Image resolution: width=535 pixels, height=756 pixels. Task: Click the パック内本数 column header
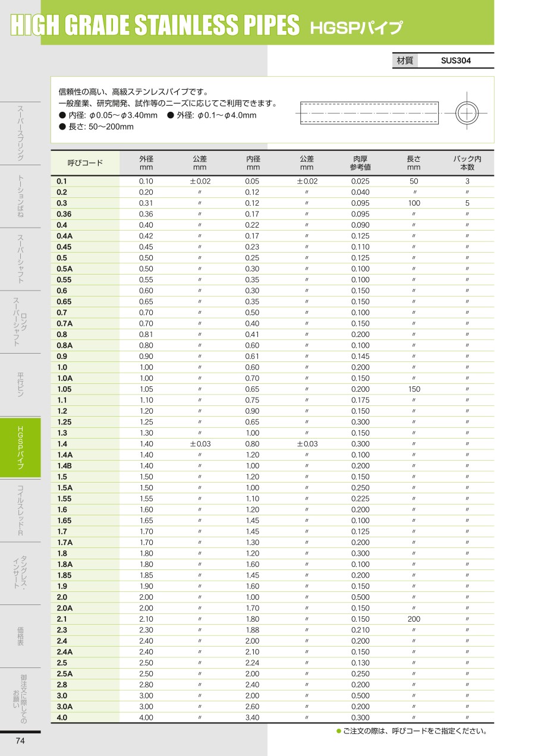tap(467, 163)
